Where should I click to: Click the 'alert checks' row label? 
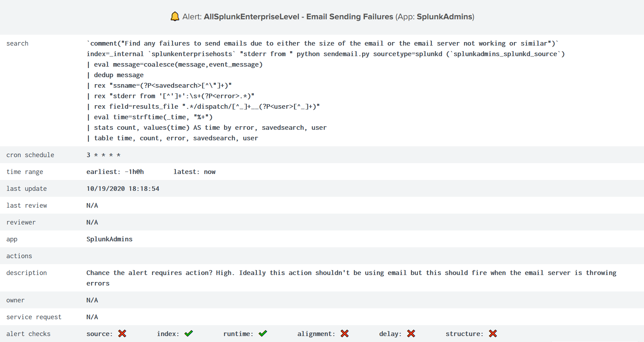coord(28,334)
